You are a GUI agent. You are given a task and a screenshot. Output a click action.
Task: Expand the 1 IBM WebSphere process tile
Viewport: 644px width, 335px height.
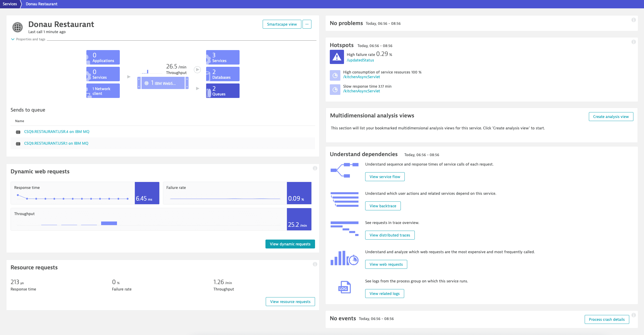(x=163, y=83)
